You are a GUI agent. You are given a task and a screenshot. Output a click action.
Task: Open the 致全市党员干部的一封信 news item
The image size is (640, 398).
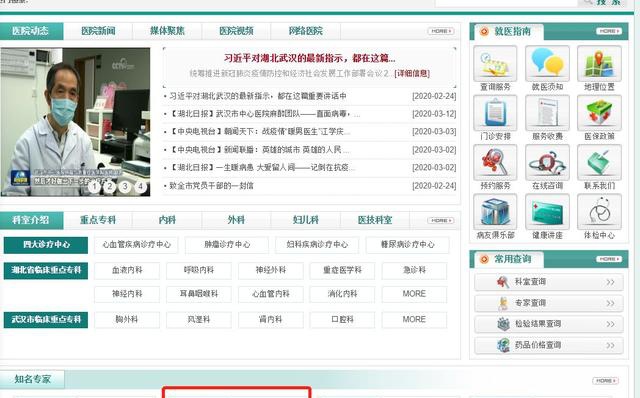point(211,186)
